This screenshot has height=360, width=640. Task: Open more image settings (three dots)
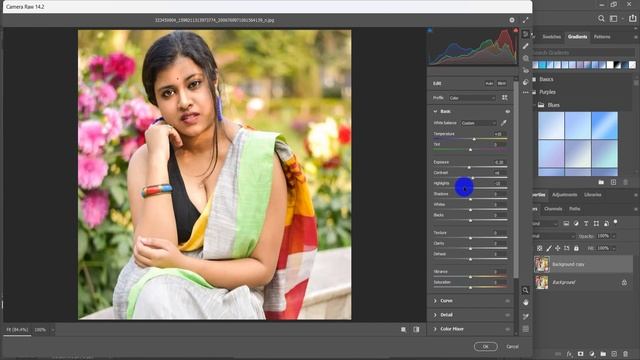(526, 92)
